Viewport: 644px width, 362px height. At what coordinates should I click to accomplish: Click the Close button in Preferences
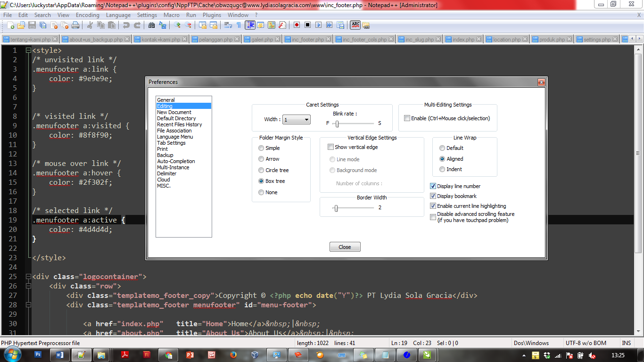[x=345, y=247]
